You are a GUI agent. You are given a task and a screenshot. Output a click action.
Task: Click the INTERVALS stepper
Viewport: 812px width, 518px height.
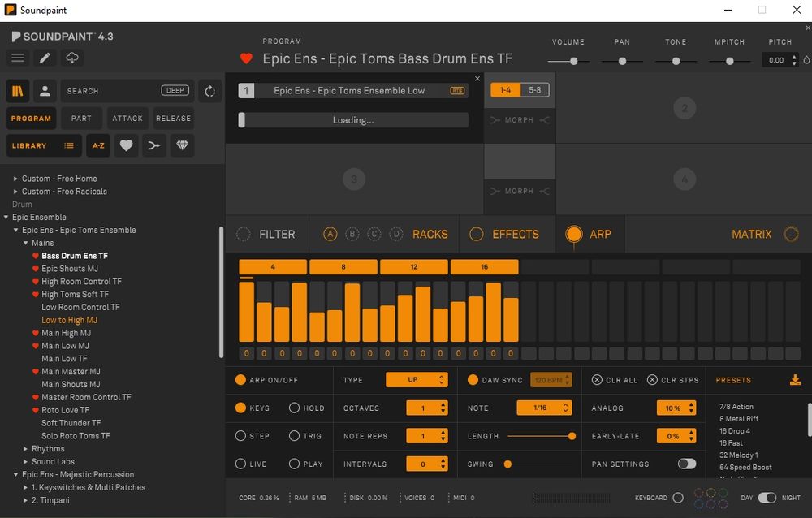(x=427, y=464)
